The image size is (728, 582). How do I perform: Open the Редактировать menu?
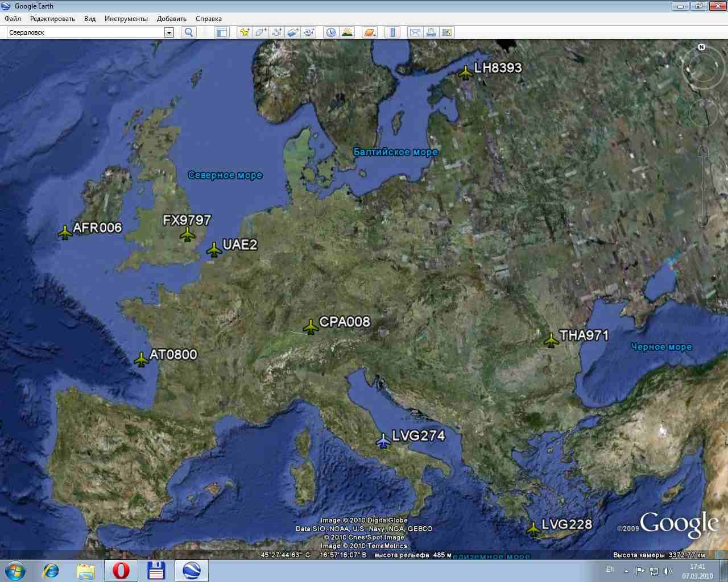coord(52,19)
